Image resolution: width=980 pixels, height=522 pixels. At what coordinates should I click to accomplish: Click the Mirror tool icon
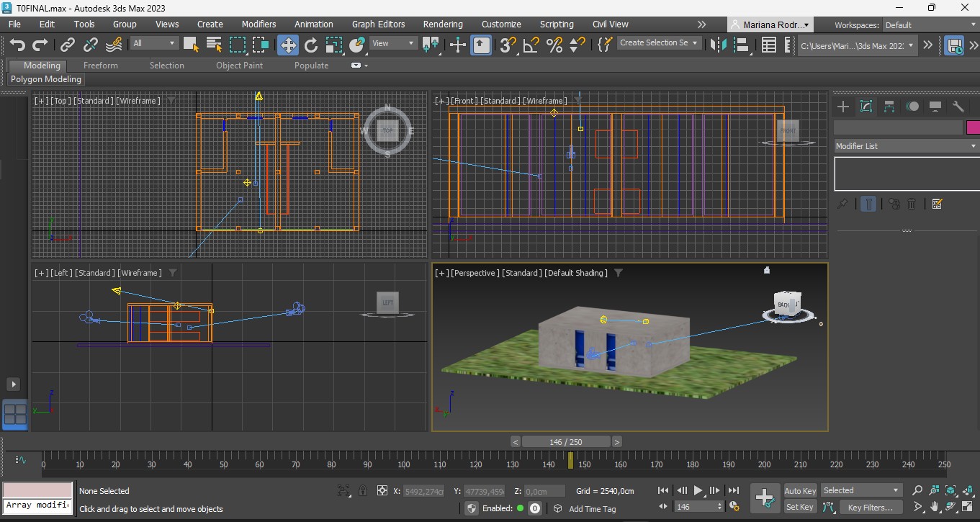pyautogui.click(x=719, y=45)
